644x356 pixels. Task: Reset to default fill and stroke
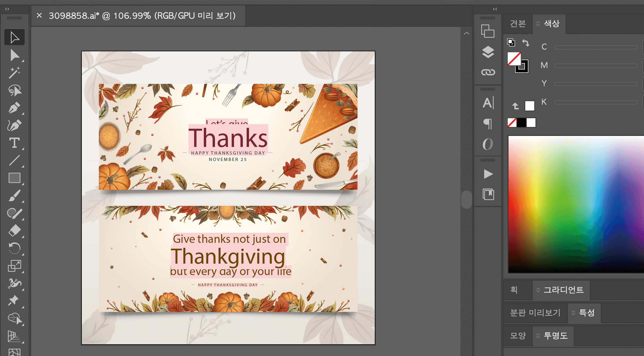coord(511,43)
